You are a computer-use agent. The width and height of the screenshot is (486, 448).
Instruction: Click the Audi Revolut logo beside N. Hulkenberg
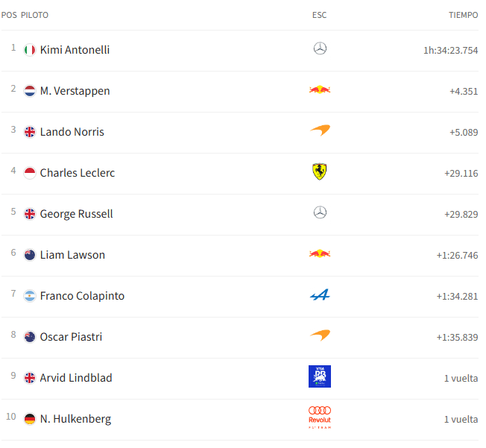coord(320,417)
